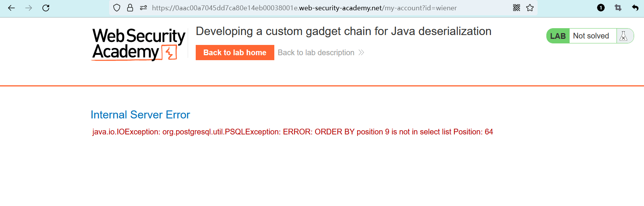Viewport: 644px width, 206px height.
Task: Click the undo arrow toolbar icon
Action: [635, 8]
